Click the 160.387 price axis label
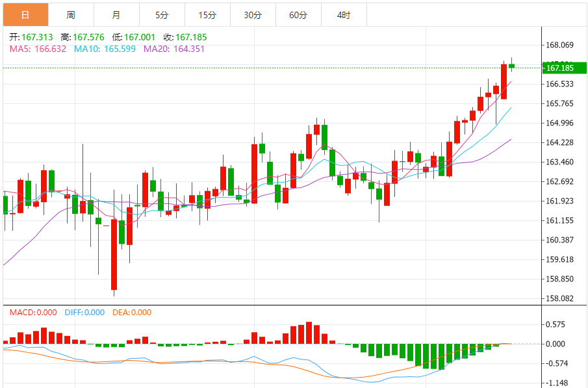The height and width of the screenshot is (388, 588). [x=559, y=240]
